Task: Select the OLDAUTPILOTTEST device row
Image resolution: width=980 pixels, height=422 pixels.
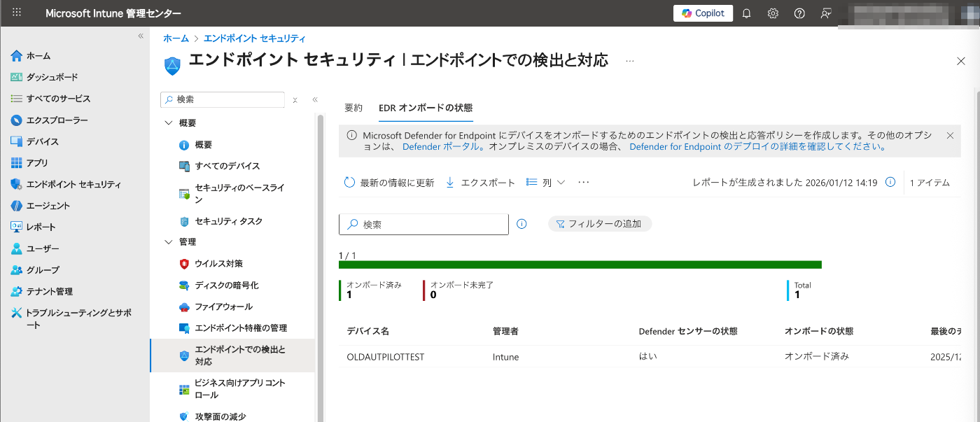Action: click(649, 357)
